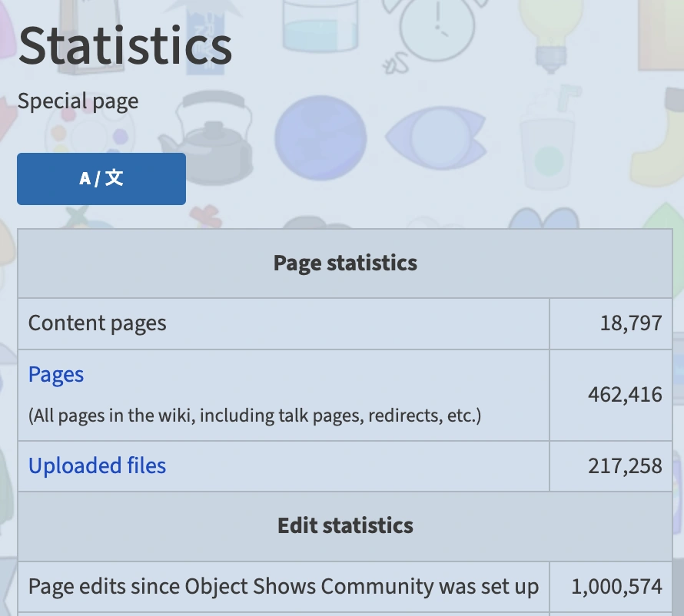Image resolution: width=684 pixels, height=616 pixels.
Task: Open the Uploaded files link
Action: [97, 465]
